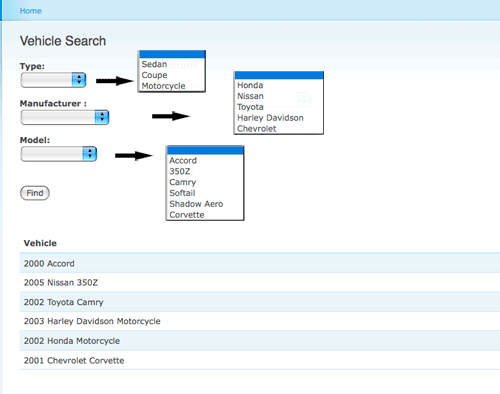The height and width of the screenshot is (394, 500).
Task: Click the Vehicle column header
Action: click(40, 243)
